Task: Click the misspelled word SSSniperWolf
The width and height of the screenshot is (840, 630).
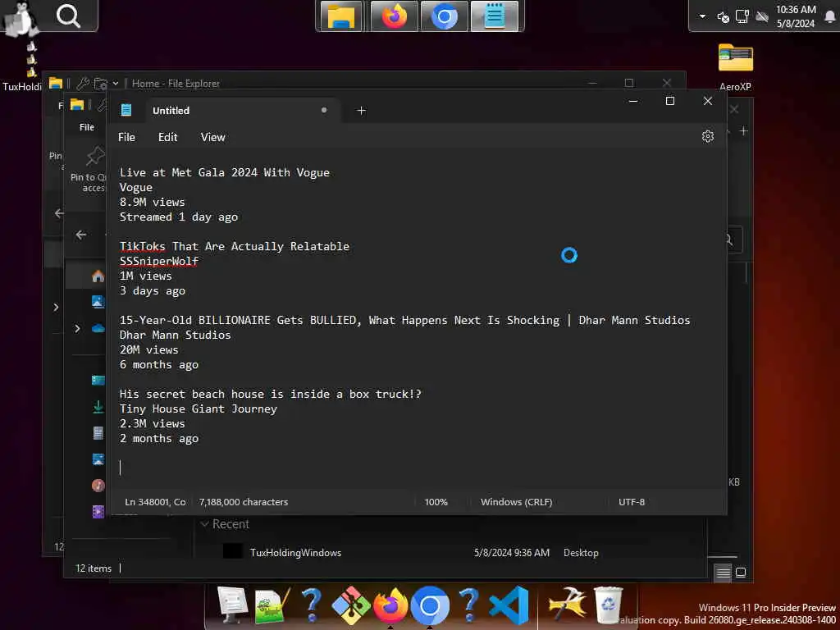Action: (158, 261)
